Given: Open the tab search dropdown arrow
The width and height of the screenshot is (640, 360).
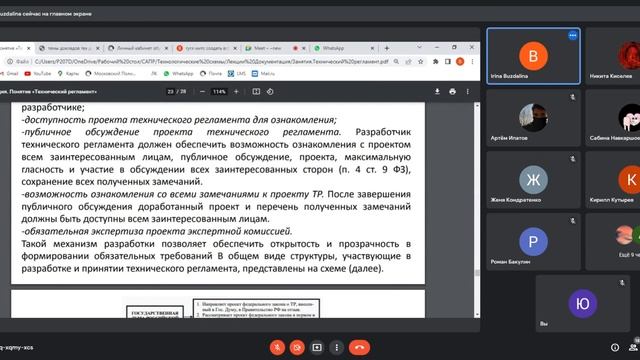Looking at the screenshot, I should (x=419, y=47).
